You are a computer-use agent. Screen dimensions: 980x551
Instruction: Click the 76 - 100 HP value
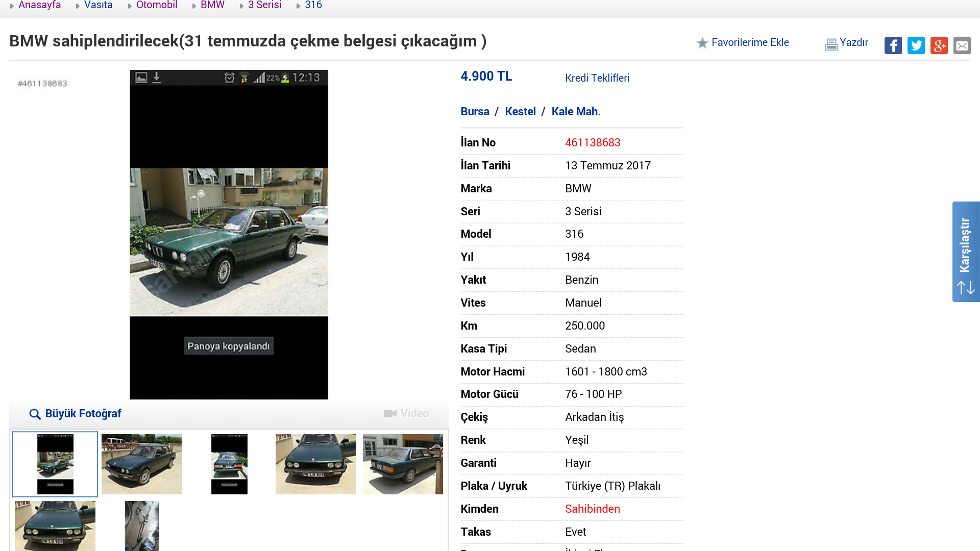click(x=594, y=394)
